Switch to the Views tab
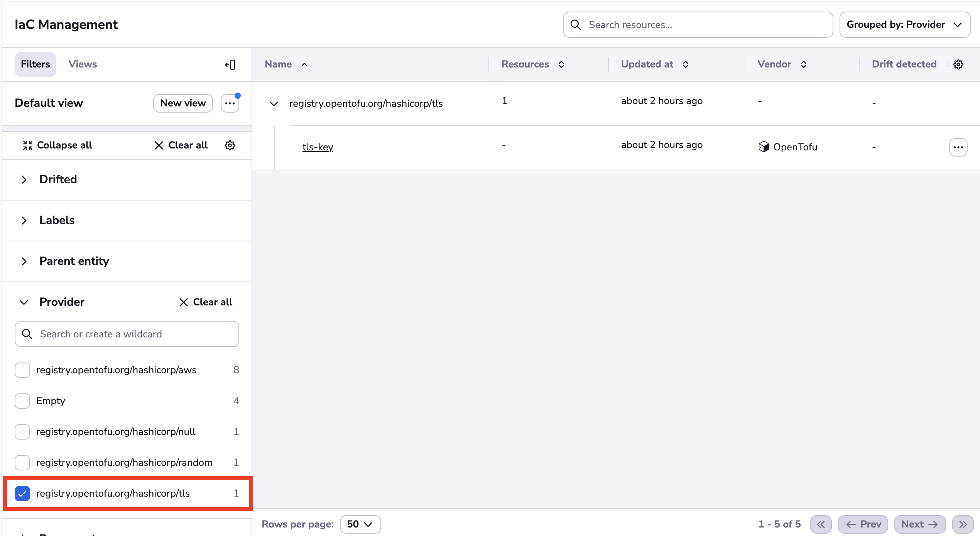Viewport: 980px width, 536px height. (x=83, y=64)
